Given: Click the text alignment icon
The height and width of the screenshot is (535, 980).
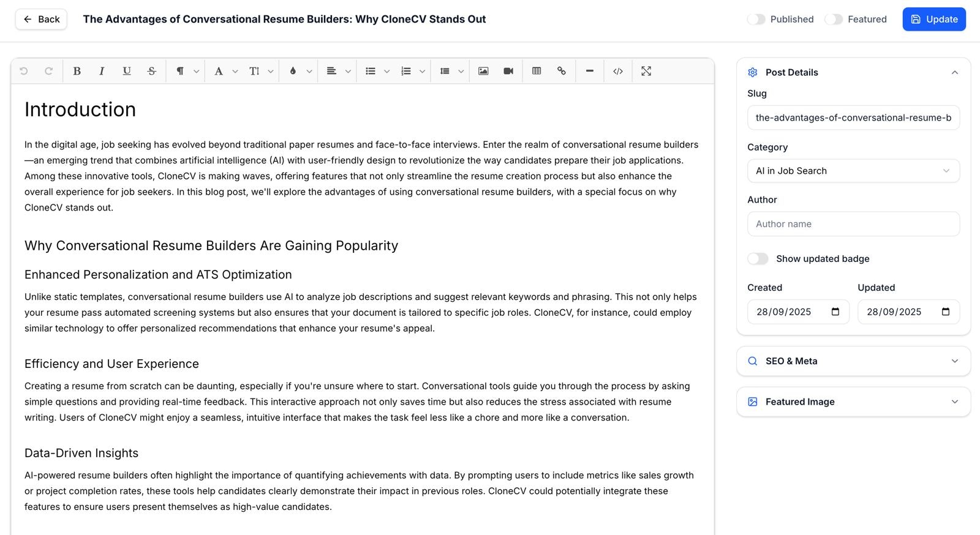Looking at the screenshot, I should [x=331, y=71].
